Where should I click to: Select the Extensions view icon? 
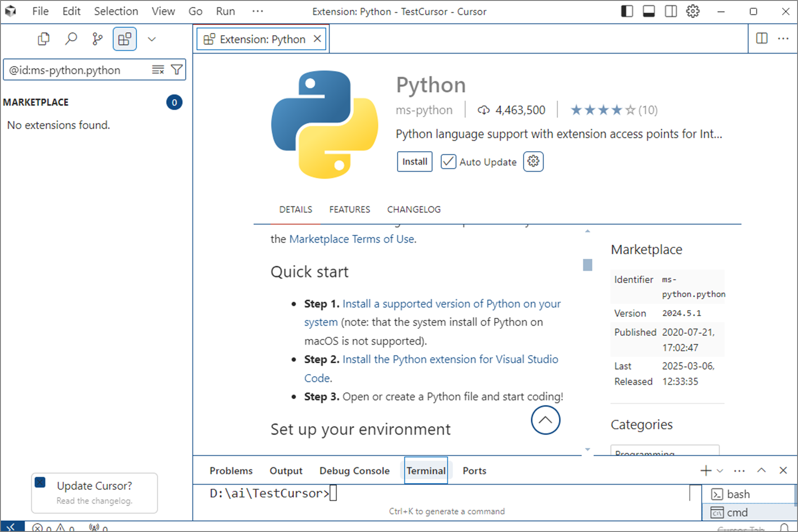point(125,39)
